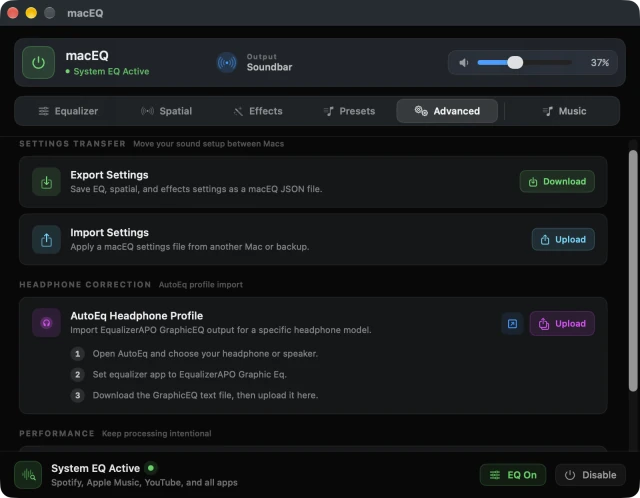The image size is (640, 498).
Task: Disable the system EQ
Action: 590,475
